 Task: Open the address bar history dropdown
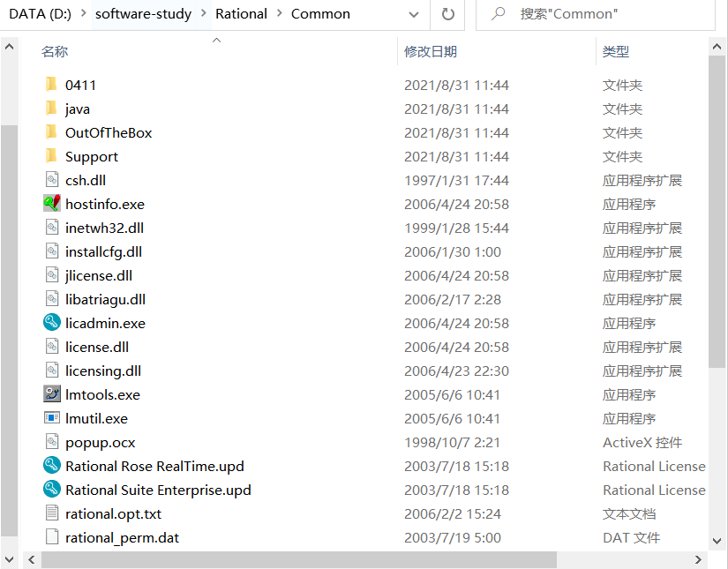[x=413, y=14]
